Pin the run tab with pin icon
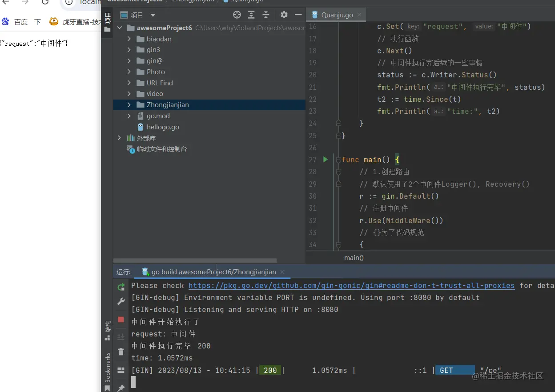 click(x=121, y=388)
